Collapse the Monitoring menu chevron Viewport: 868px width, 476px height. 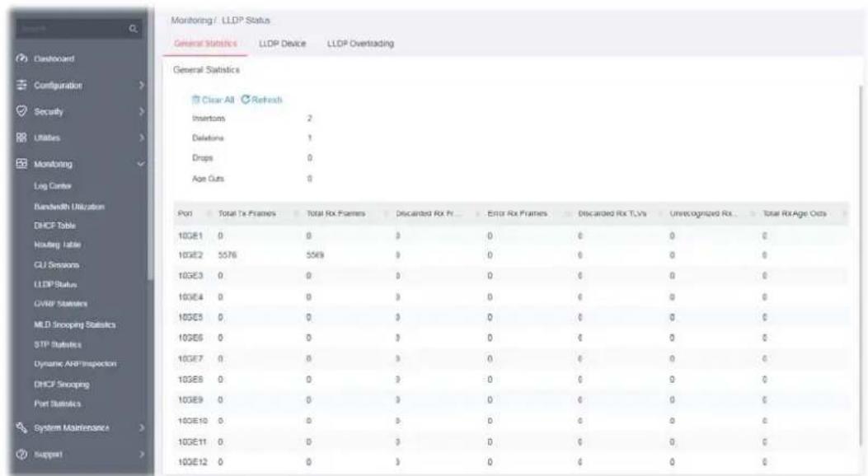tap(141, 164)
